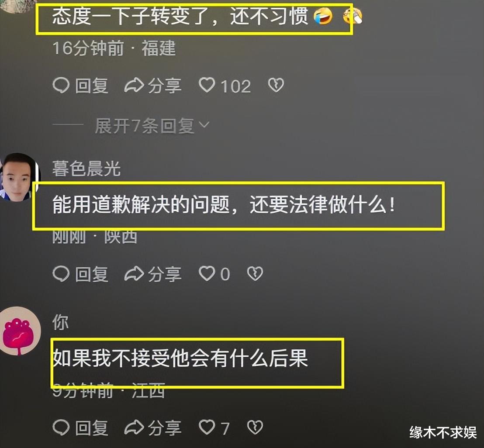Like the 暮色晨光 comment with 0 likes

[207, 273]
